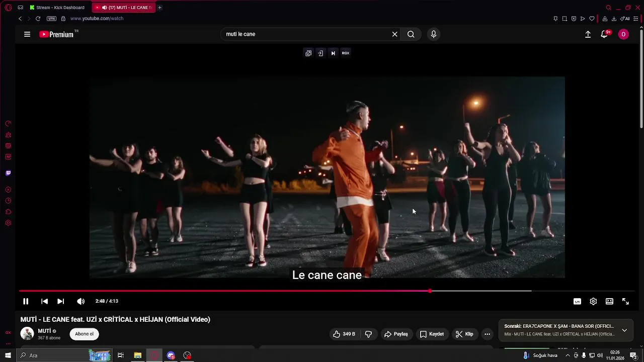Open more actions three-dot menu

coord(487,334)
